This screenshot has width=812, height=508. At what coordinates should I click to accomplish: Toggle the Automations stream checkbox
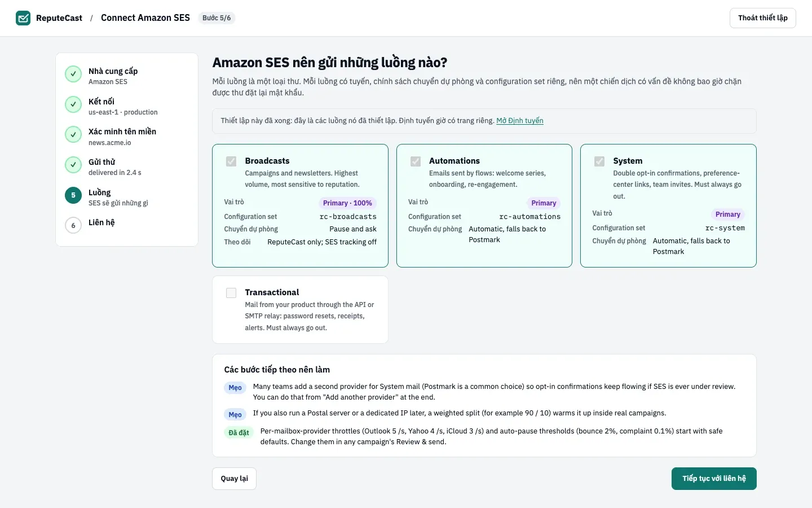(x=416, y=161)
